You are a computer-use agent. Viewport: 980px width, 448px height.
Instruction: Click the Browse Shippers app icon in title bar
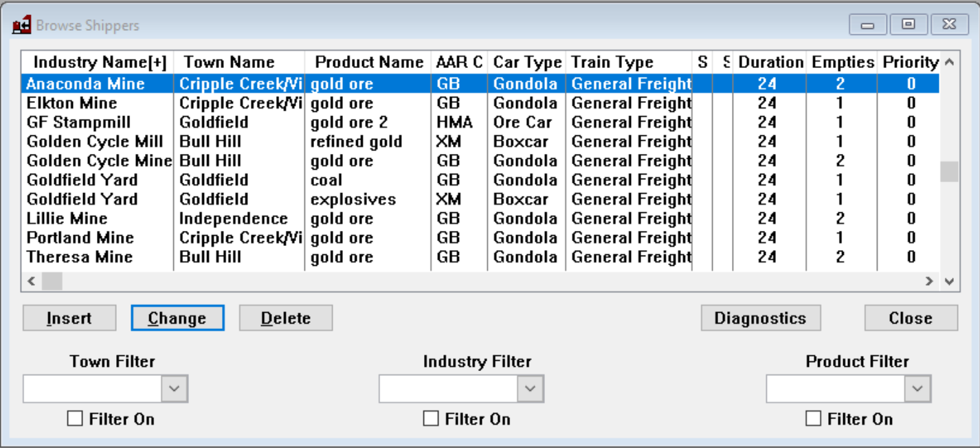[x=22, y=25]
